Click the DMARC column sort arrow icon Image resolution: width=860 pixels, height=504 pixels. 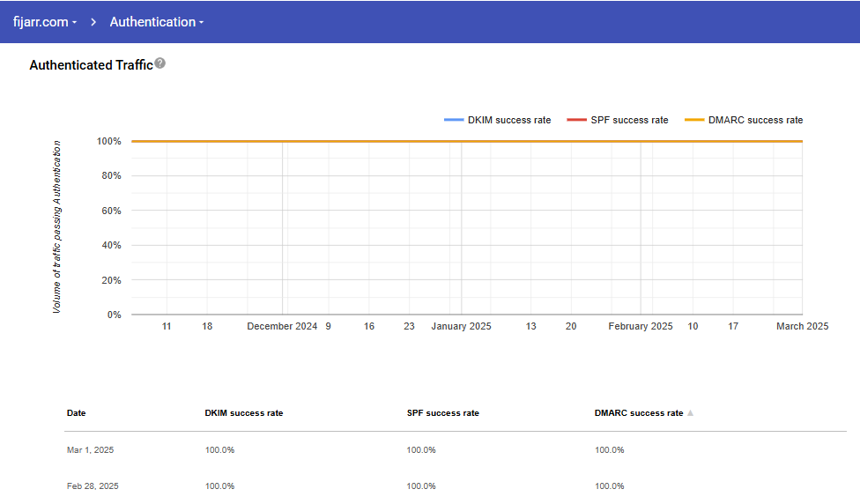[690, 413]
